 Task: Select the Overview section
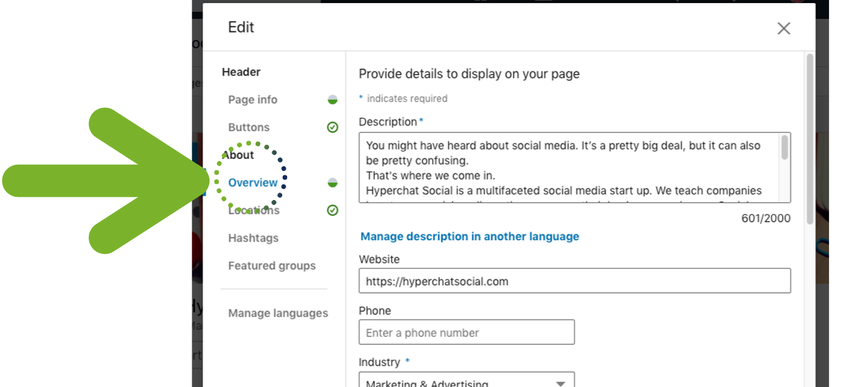(253, 183)
